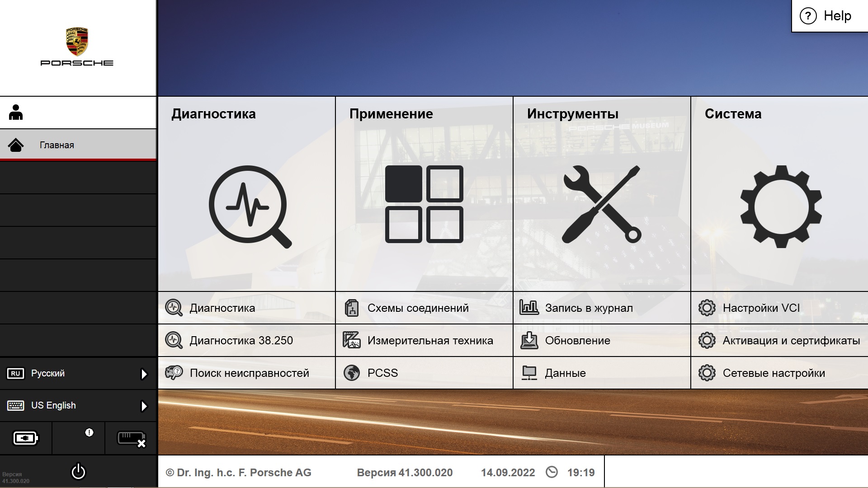The image size is (868, 488).
Task: Open the Применение four-squares tile icon
Action: pyautogui.click(x=424, y=204)
